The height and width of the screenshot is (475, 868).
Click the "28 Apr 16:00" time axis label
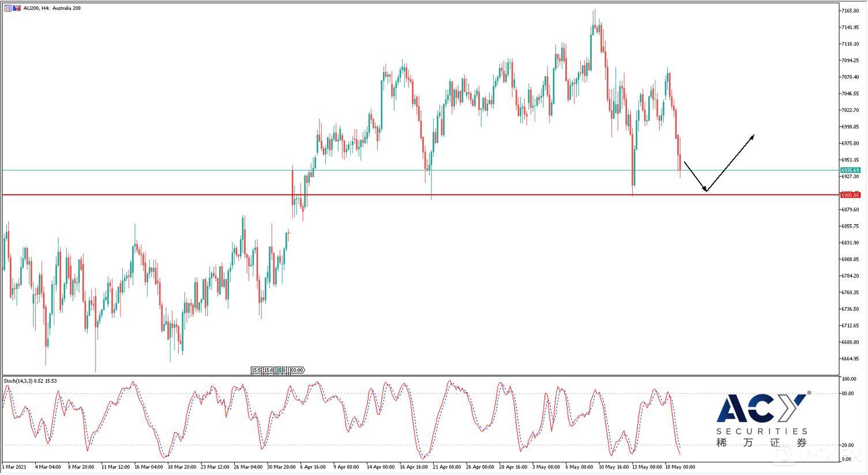tap(514, 467)
